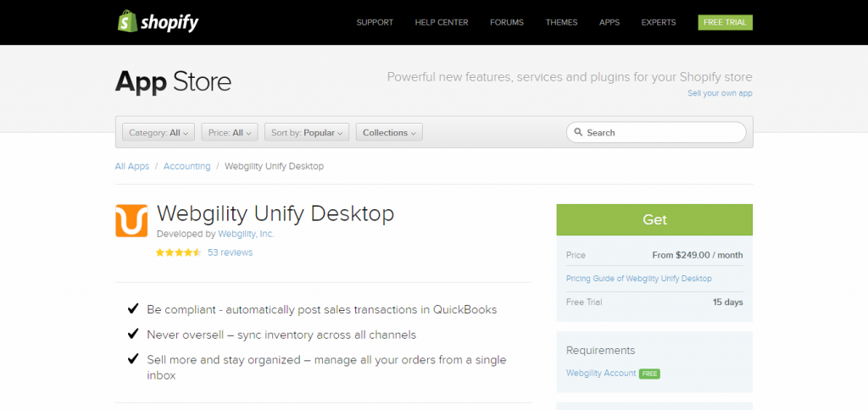Open the Sort by: Popular dropdown
This screenshot has width=868, height=410.
(x=307, y=132)
